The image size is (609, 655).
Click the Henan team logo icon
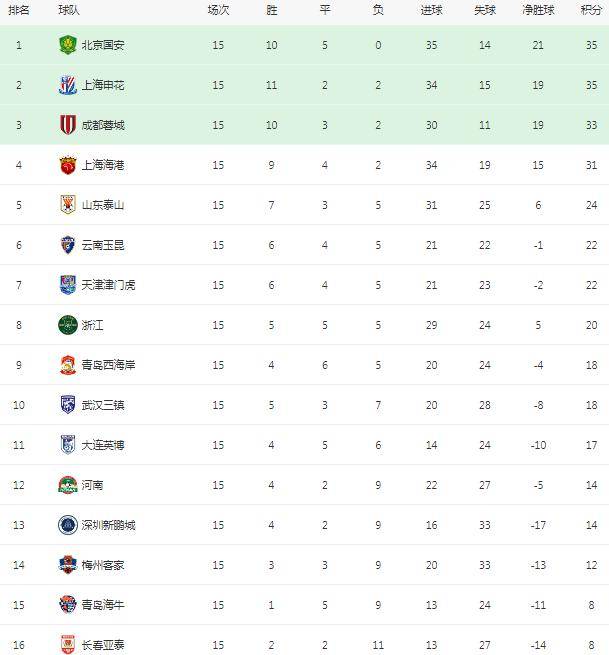[x=68, y=485]
